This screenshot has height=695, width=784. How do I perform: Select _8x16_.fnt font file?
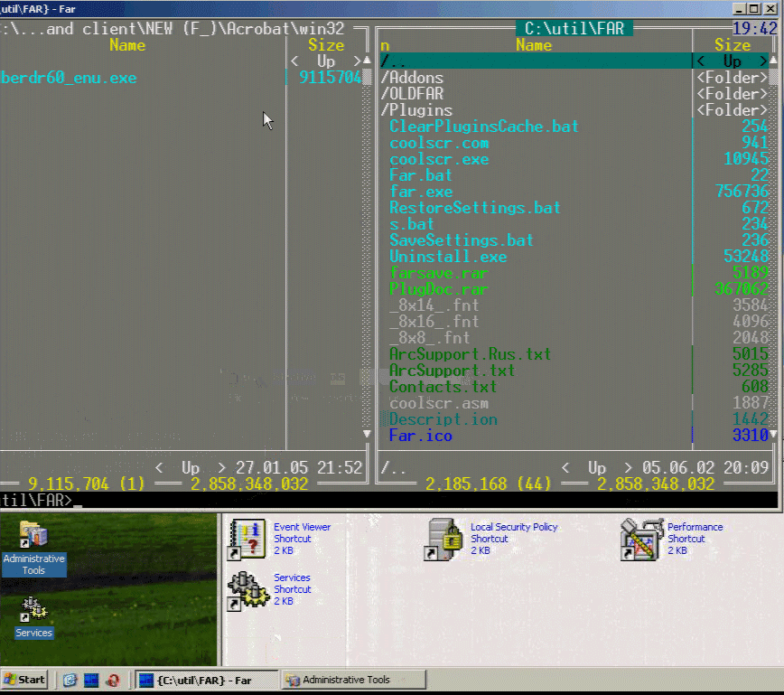coord(434,322)
